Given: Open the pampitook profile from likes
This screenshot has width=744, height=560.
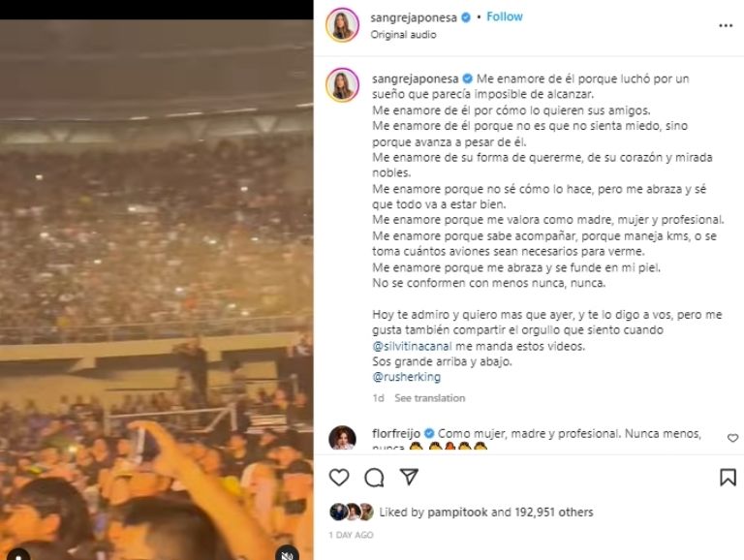Looking at the screenshot, I should point(457,513).
